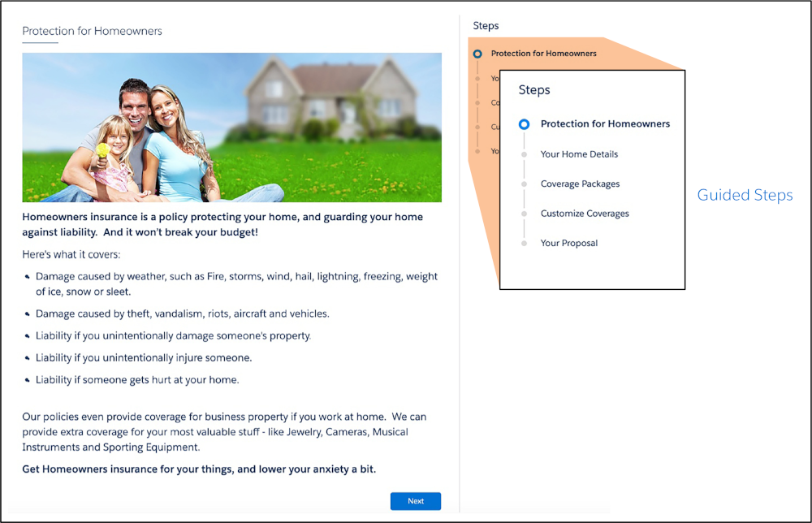Open the Your Proposal step
Viewport: 812px width, 523px height.
pyautogui.click(x=569, y=243)
